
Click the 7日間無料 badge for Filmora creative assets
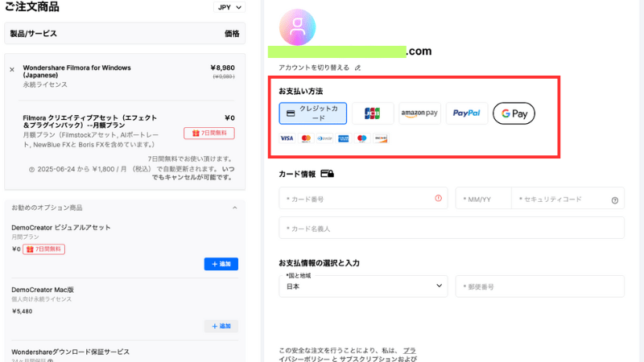tap(209, 134)
